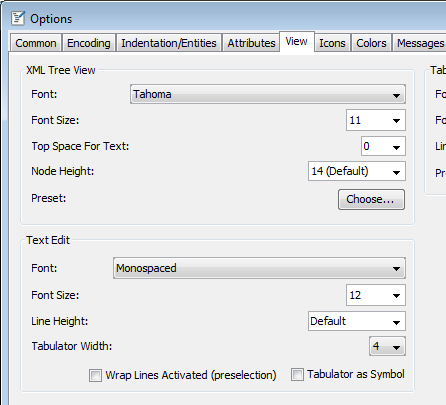
Task: Open Text Edit Font Size dropdown
Action: [376, 295]
